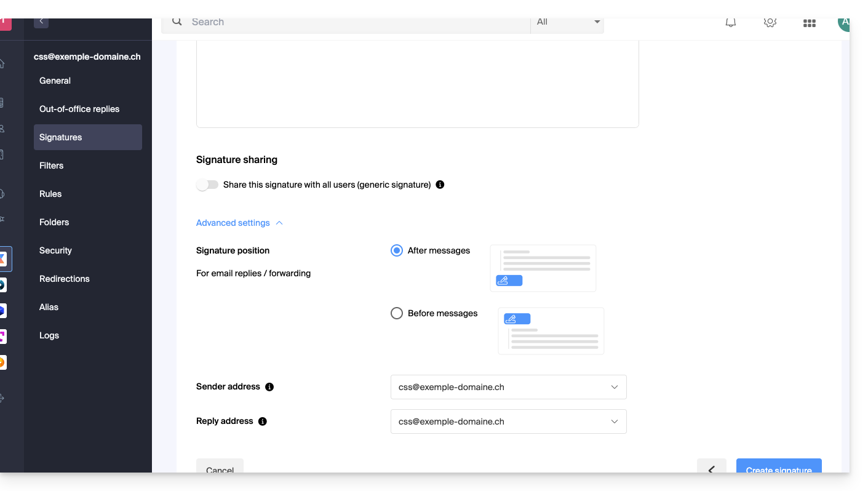Click info icon next to generic signature

(440, 185)
